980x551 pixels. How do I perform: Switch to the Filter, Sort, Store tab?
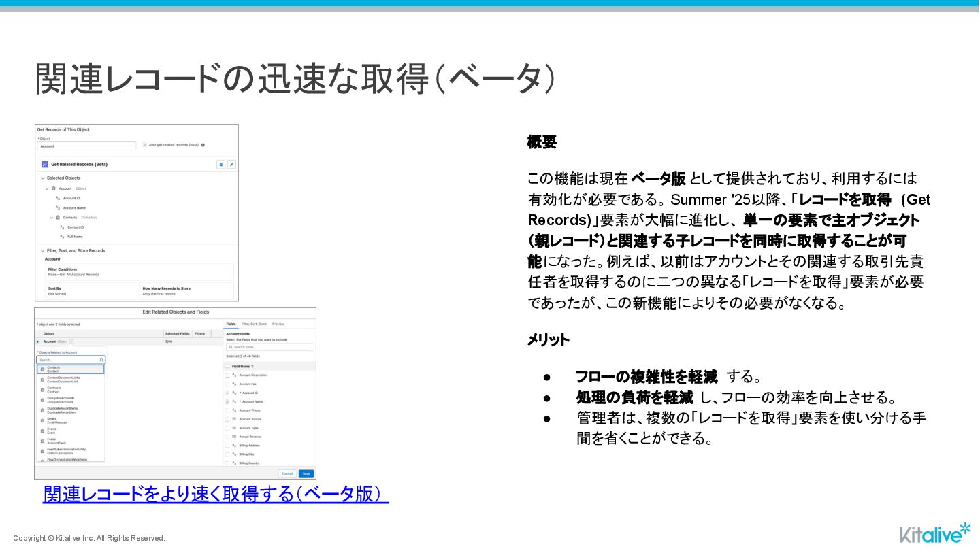(x=255, y=324)
